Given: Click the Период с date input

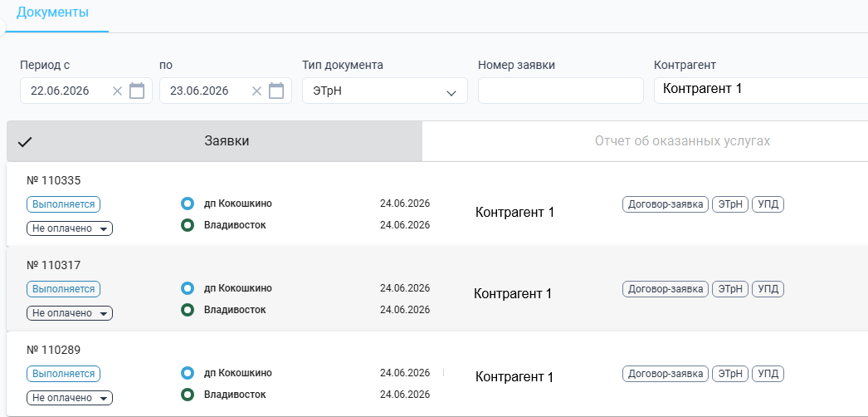Looking at the screenshot, I should 86,91.
